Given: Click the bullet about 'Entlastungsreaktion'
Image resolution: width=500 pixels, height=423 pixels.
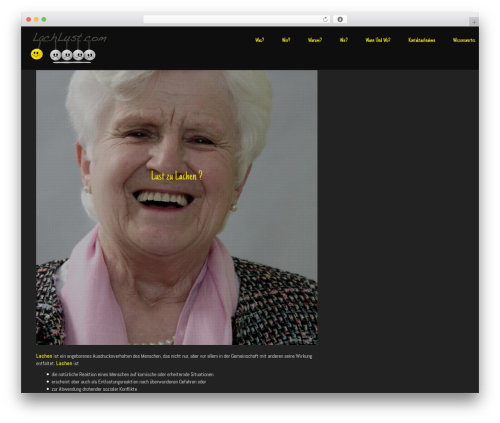Looking at the screenshot, I should 129,382.
